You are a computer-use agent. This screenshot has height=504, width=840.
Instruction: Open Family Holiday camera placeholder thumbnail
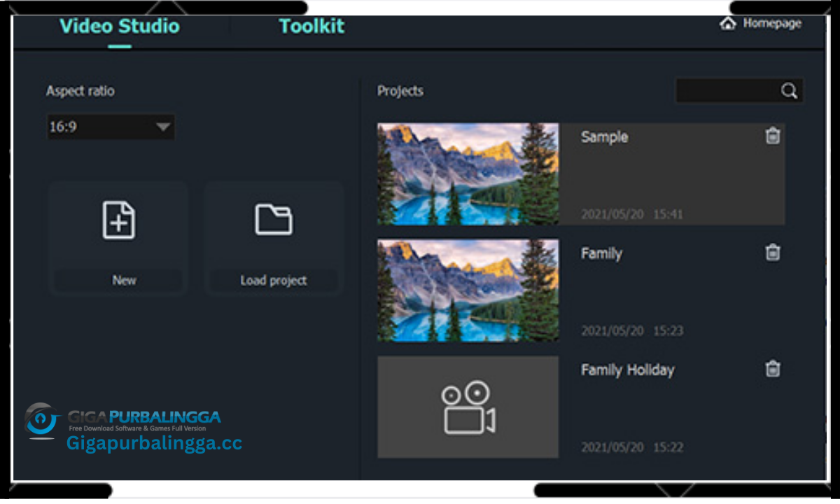coord(468,407)
